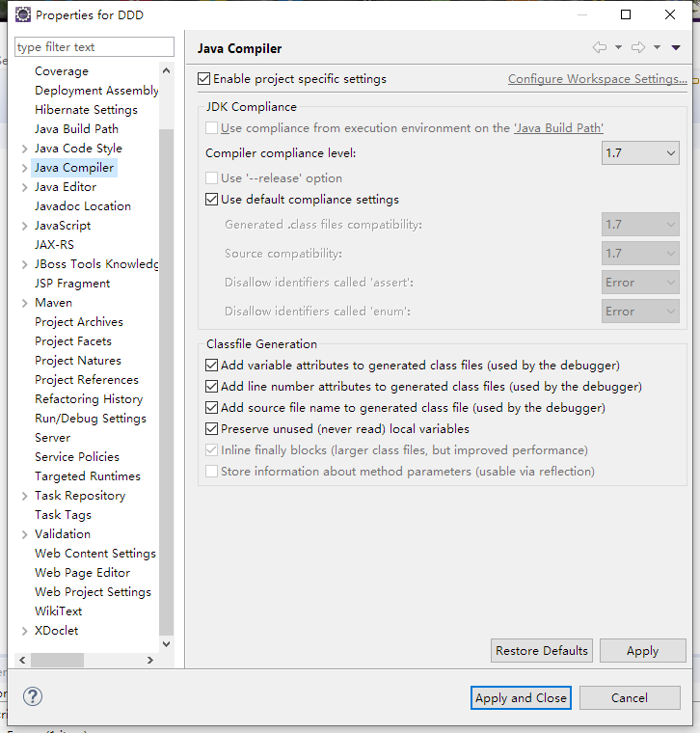Select Java Build Path page
The image size is (700, 733).
point(76,129)
